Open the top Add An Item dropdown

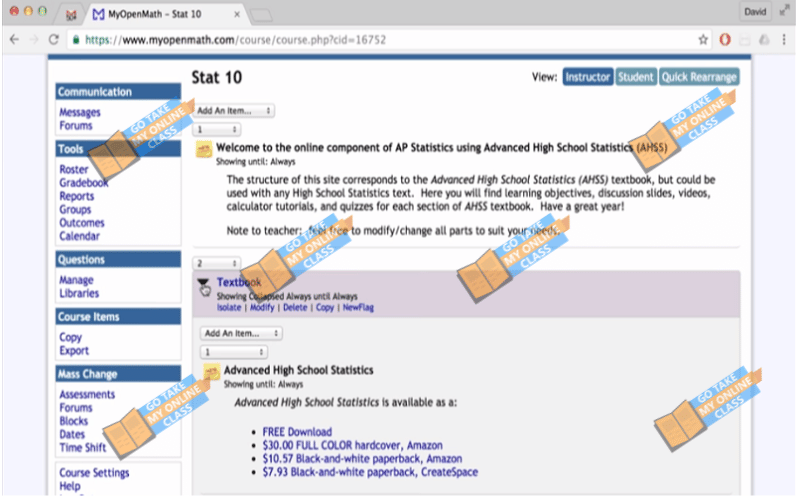(x=234, y=111)
